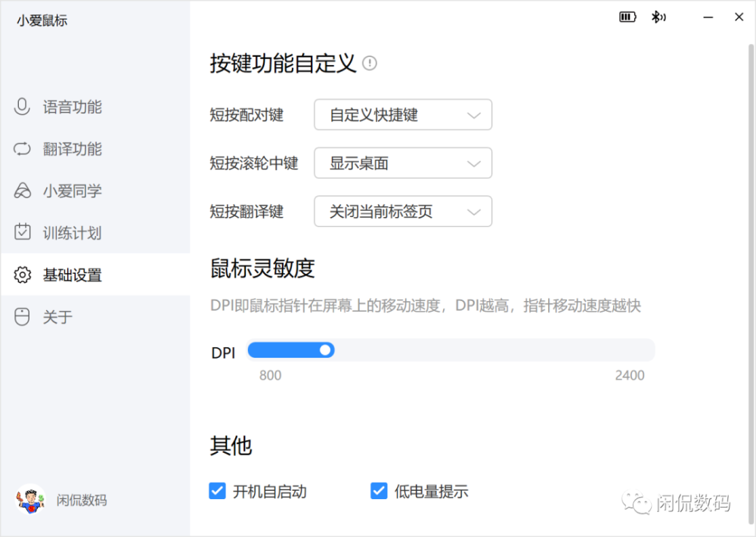Click the 鼠标灵敏度 heading

(x=262, y=268)
